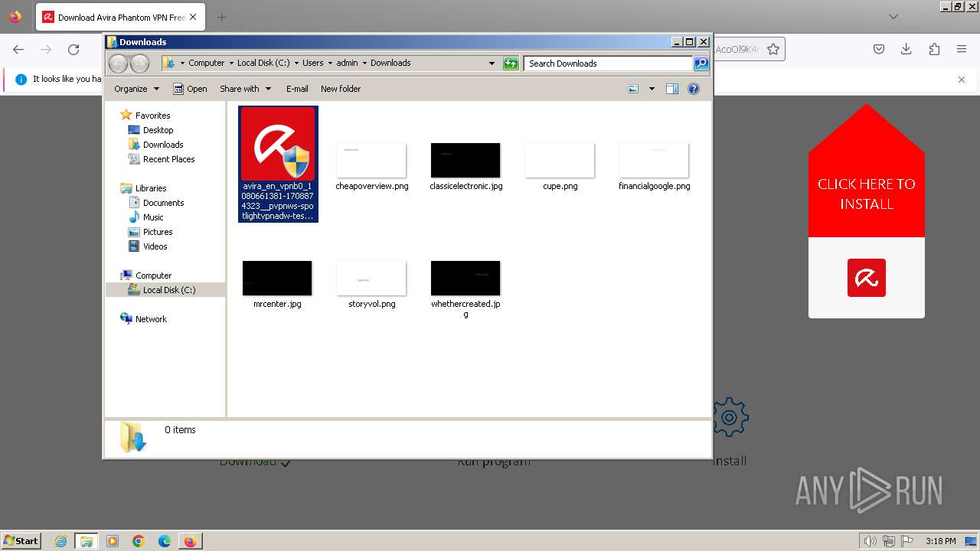Open the Windows Start button
This screenshot has width=980, height=551.
pos(21,541)
